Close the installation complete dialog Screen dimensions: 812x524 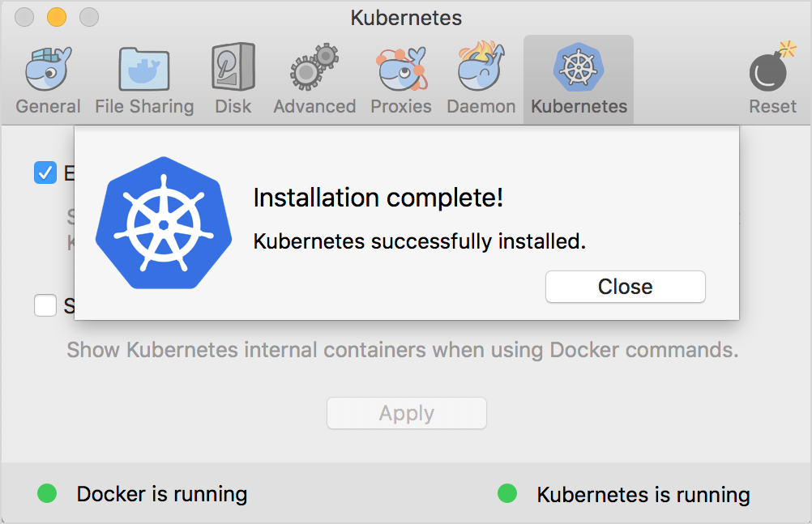pos(625,287)
